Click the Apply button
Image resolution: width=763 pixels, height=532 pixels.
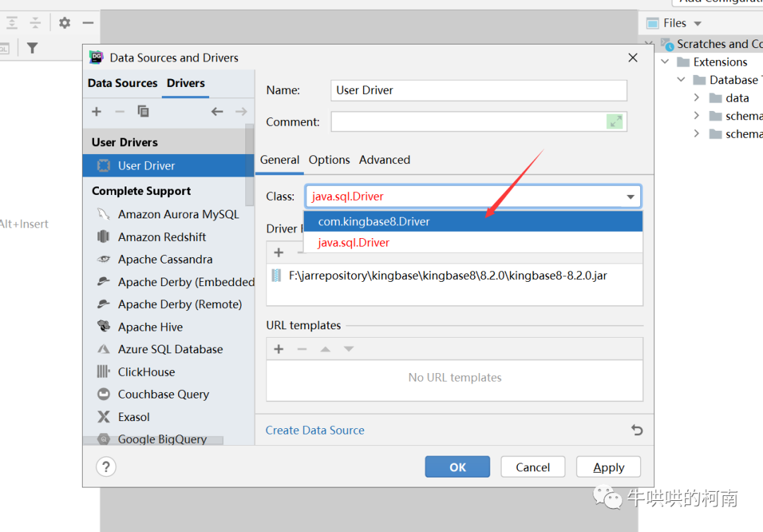(609, 467)
